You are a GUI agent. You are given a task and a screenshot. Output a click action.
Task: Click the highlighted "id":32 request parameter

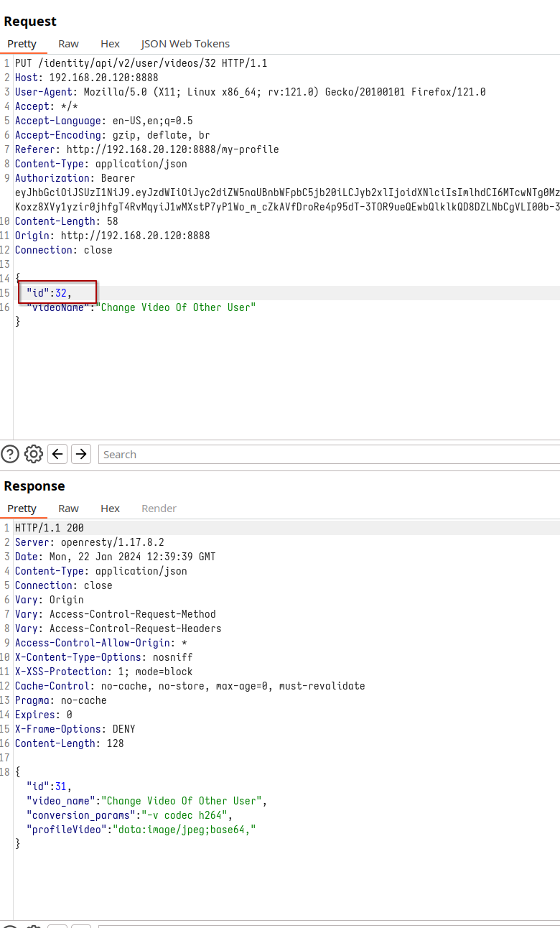[x=50, y=293]
